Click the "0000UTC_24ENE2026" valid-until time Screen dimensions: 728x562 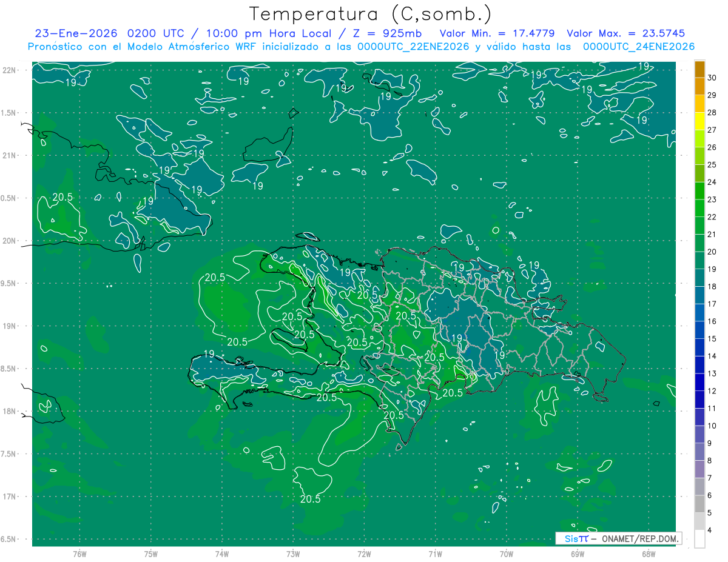click(x=639, y=47)
